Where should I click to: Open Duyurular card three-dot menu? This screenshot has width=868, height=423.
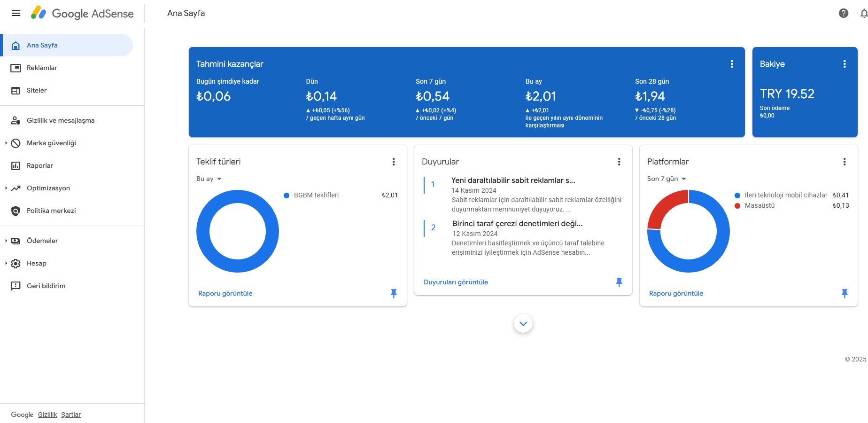(619, 162)
